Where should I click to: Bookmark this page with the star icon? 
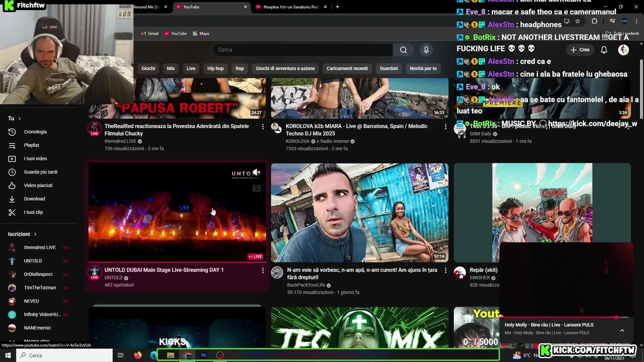click(578, 21)
